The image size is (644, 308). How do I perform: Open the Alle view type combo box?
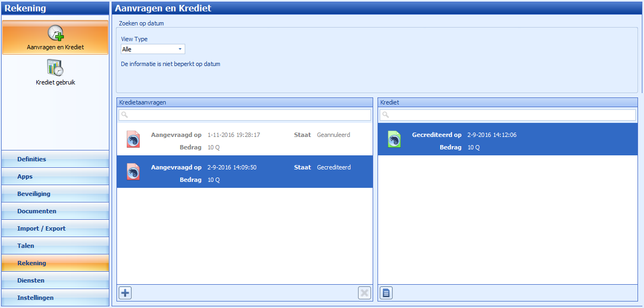153,49
